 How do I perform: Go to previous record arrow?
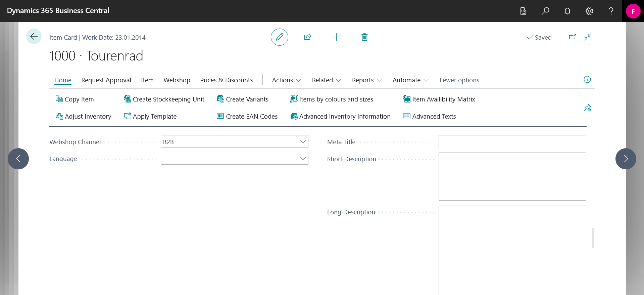coord(18,159)
